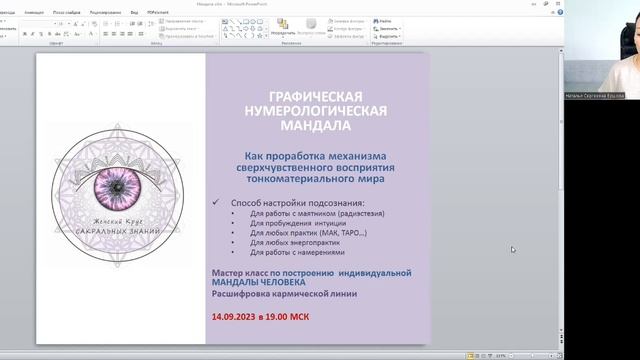The height and width of the screenshot is (360, 640).
Task: Click the line Расшифровка кармической линии
Action: pyautogui.click(x=284, y=293)
